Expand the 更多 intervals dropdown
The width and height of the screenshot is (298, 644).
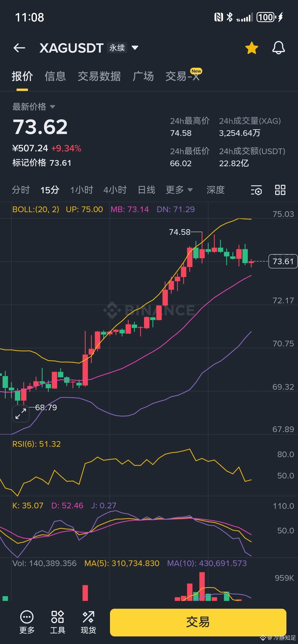click(179, 190)
